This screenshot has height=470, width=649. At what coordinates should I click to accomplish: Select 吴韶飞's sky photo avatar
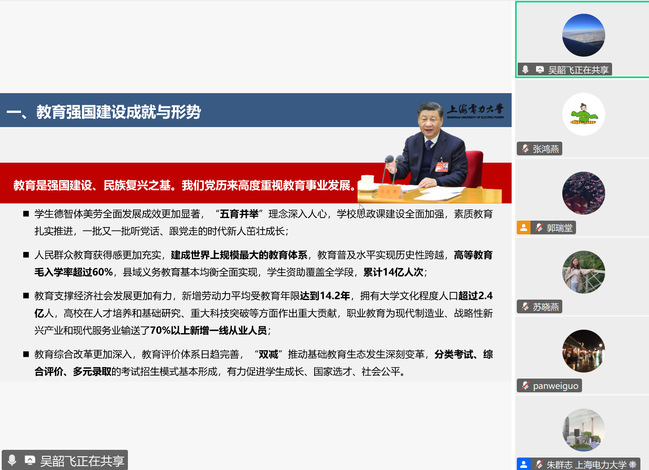pos(582,35)
